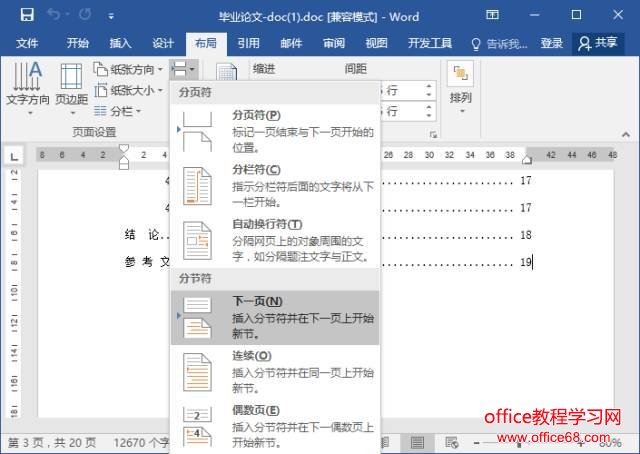640x454 pixels.
Task: Open 分栏 columns dropdown
Action: (117, 111)
